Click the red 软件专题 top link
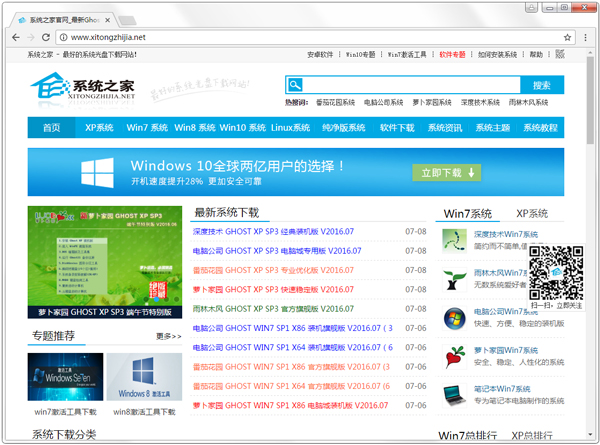The width and height of the screenshot is (600, 445). [452, 54]
